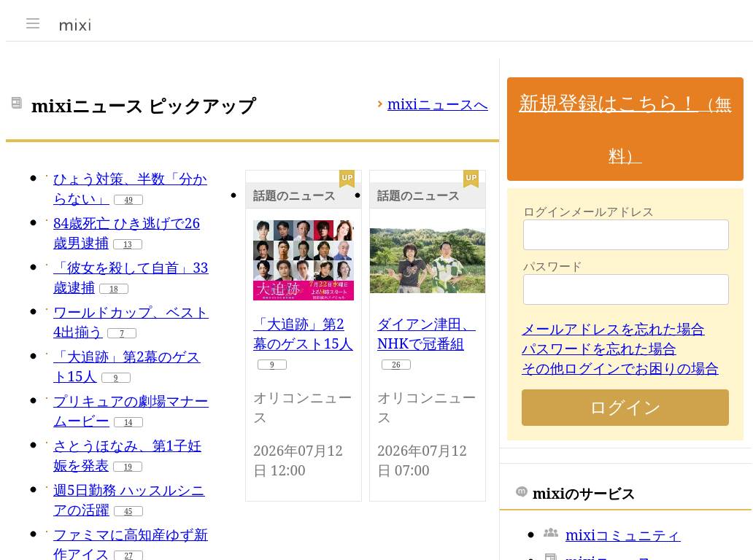Viewport: 753px width, 560px height.
Task: Open news ワールドカップ、ベスト4出揃う
Action: (x=131, y=322)
